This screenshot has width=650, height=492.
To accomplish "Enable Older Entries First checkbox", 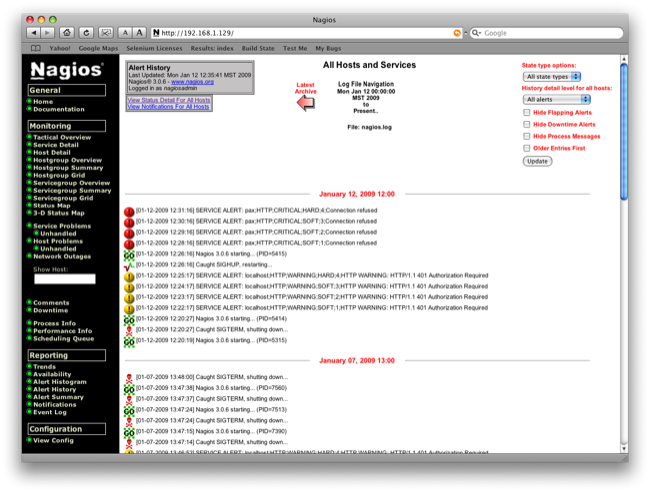I will [526, 148].
